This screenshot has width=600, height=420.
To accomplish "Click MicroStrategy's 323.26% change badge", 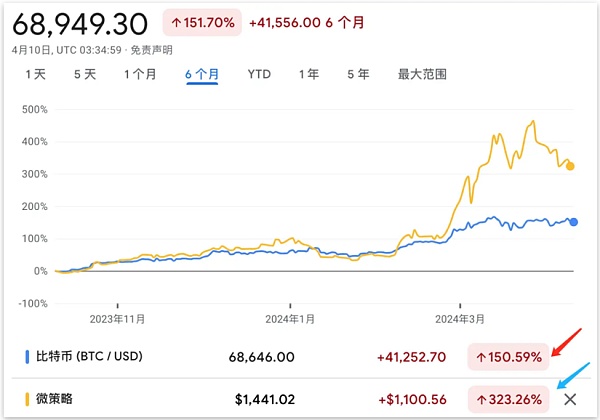I will 507,399.
